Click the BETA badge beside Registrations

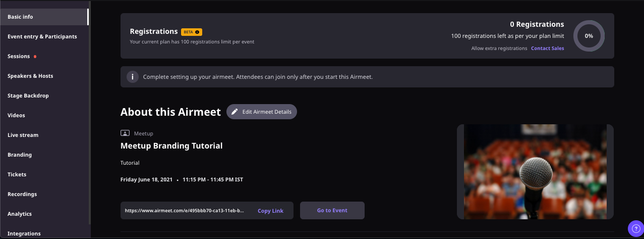(192, 32)
